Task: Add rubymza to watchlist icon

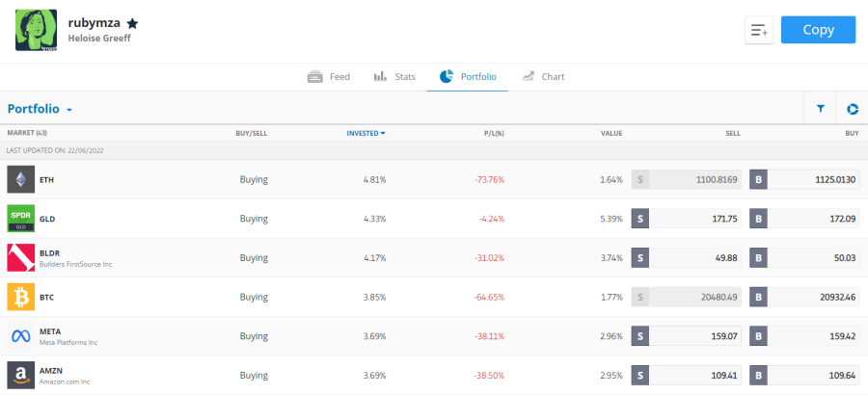Action: (759, 30)
